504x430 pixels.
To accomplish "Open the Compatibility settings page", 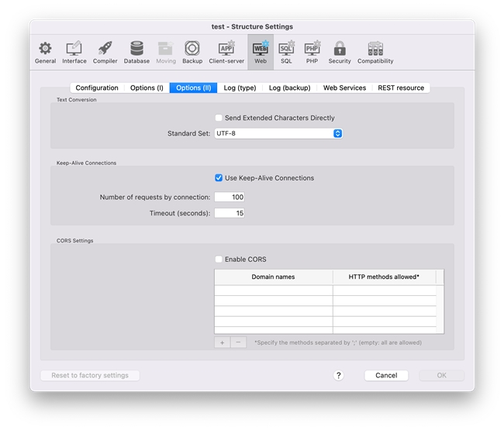I will click(x=375, y=51).
